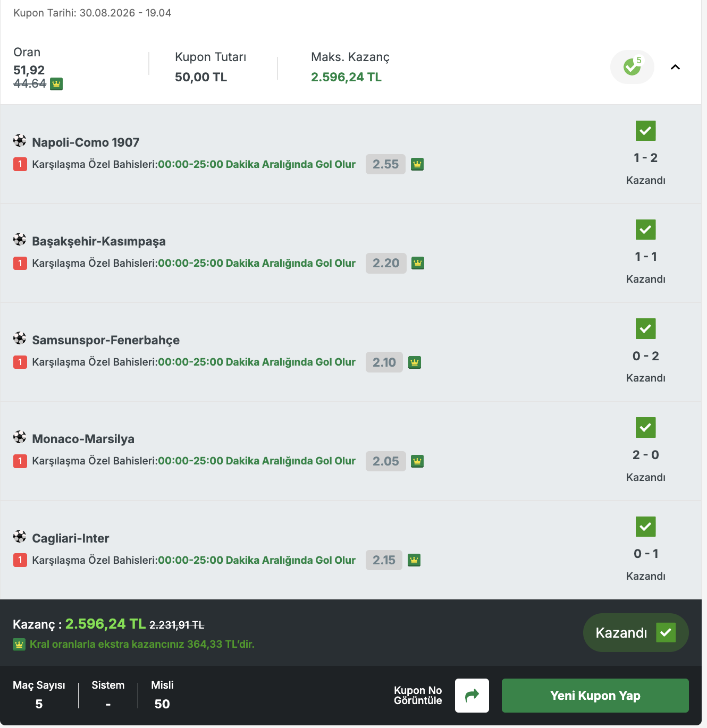The height and width of the screenshot is (728, 707).
Task: Click the Kupon No Görüntüle link
Action: pos(418,696)
